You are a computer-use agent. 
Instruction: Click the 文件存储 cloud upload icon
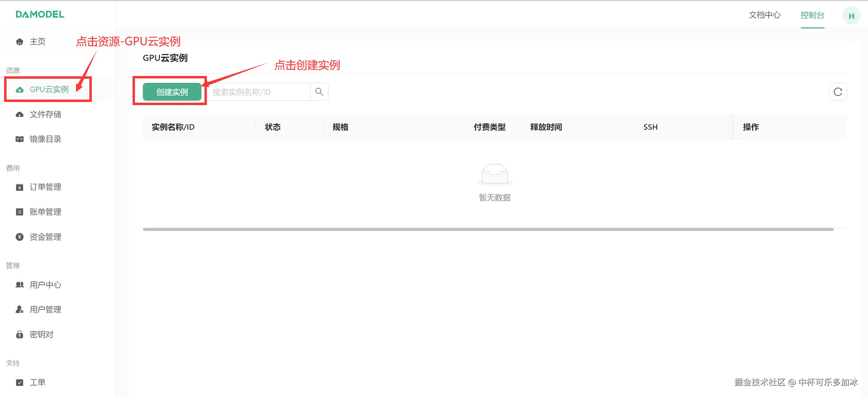point(20,114)
